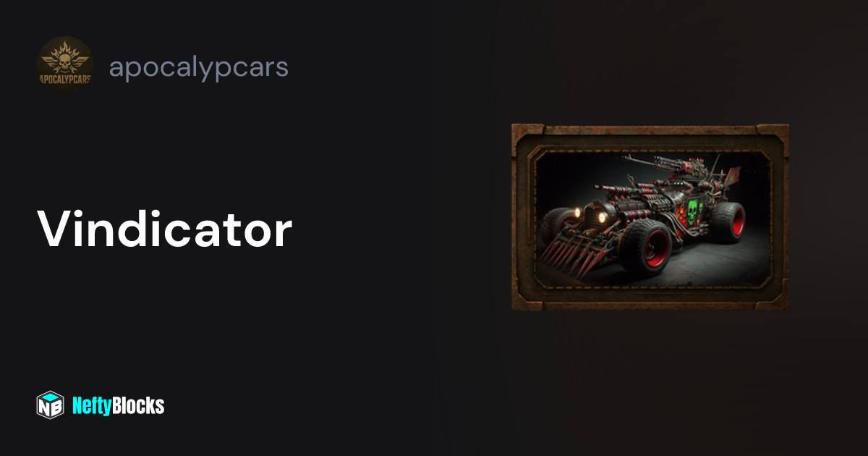868x456 pixels.
Task: Open the apocalypcars collection name link
Action: 199,67
